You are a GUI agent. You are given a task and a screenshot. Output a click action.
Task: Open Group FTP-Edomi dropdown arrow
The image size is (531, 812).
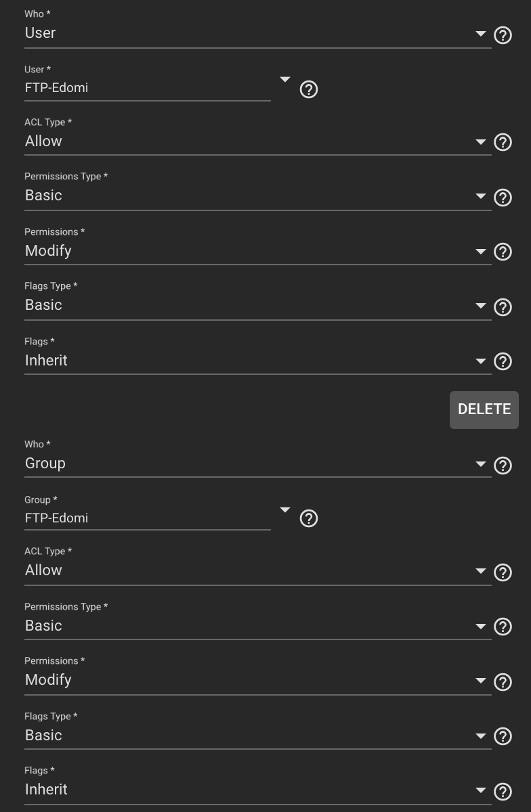click(x=285, y=510)
